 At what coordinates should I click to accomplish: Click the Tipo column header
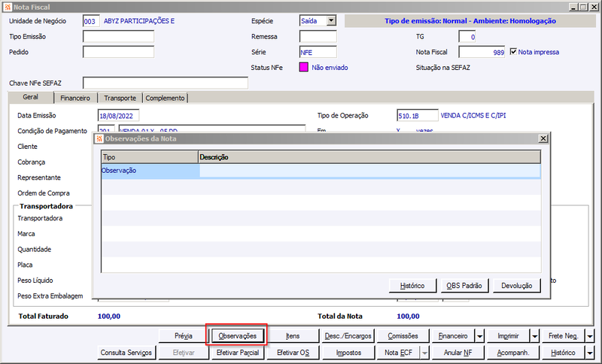[x=150, y=157]
